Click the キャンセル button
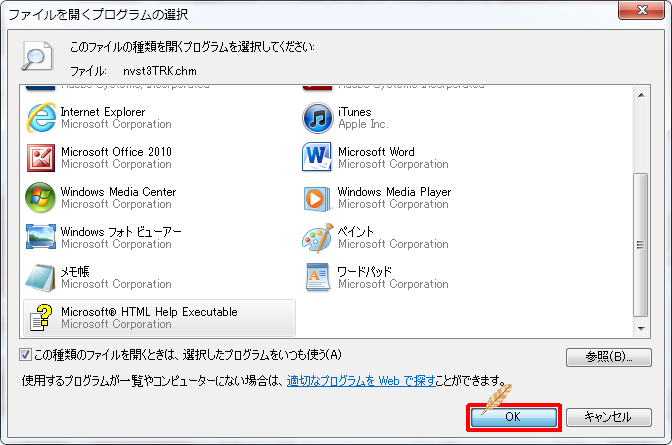 tap(609, 417)
